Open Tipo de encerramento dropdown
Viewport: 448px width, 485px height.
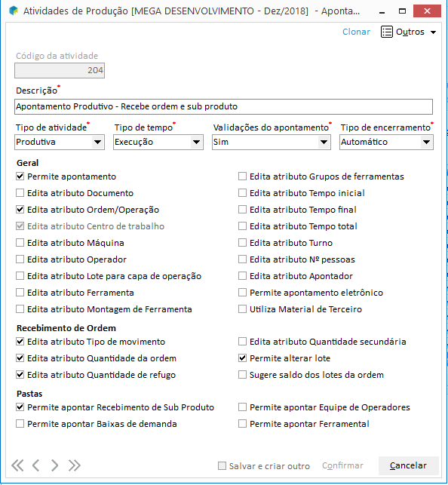click(386, 142)
